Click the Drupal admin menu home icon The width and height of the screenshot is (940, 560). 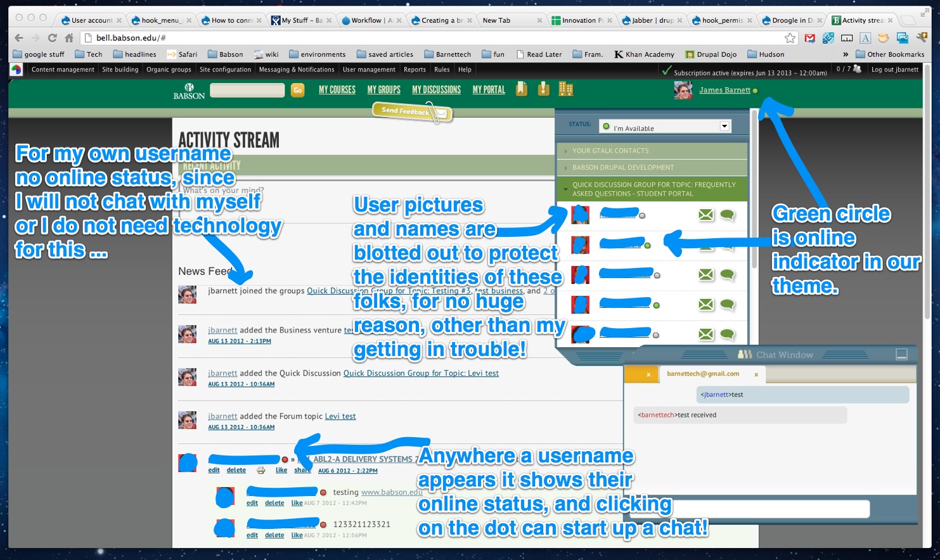[16, 70]
